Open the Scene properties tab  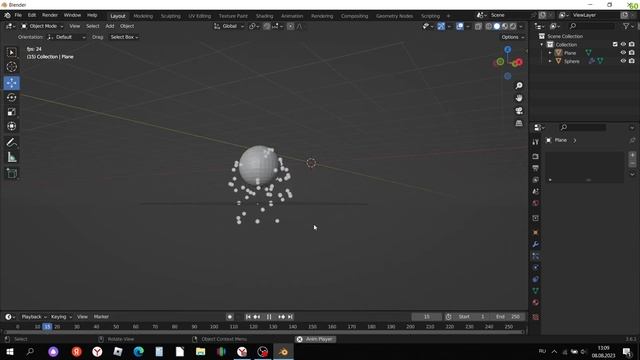[536, 191]
